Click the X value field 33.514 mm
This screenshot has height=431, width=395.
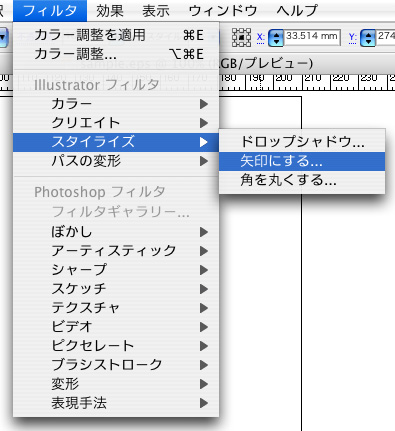[x=312, y=36]
